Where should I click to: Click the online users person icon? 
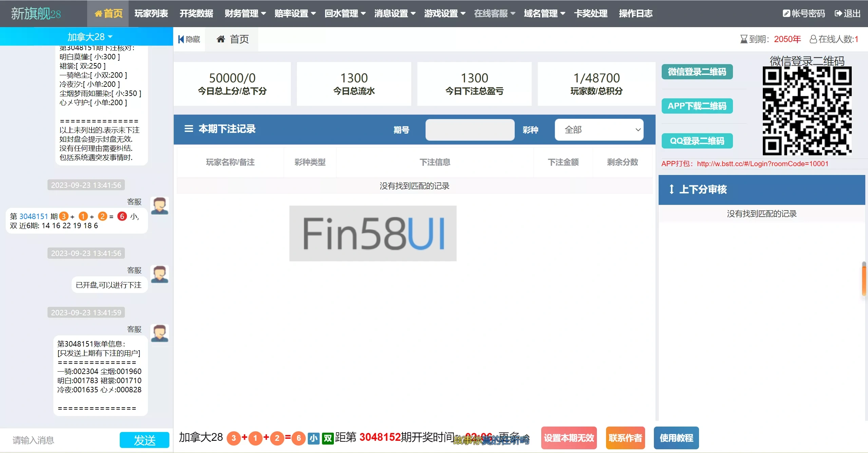click(x=813, y=39)
